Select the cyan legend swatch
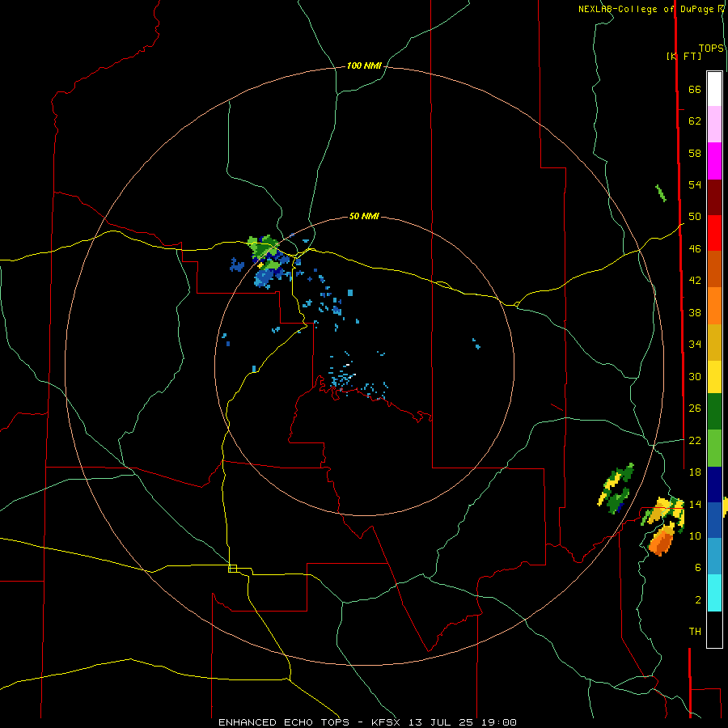728x728 pixels. tap(714, 593)
